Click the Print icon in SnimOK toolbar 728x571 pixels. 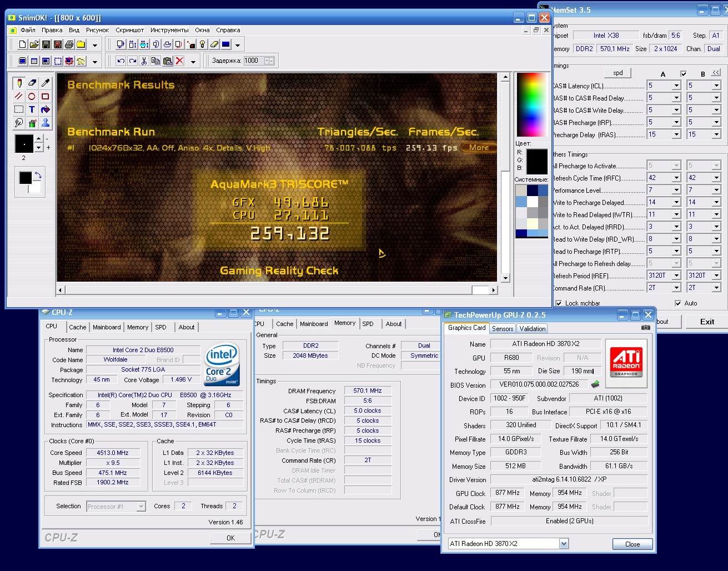pos(69,44)
